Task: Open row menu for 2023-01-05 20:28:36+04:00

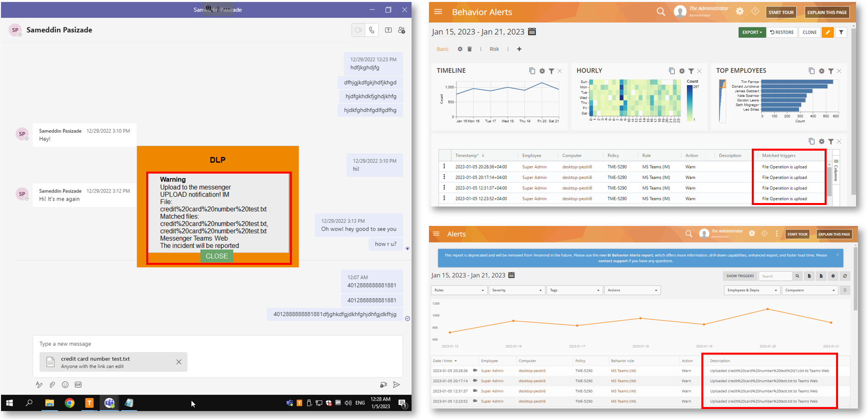Action: tap(444, 167)
